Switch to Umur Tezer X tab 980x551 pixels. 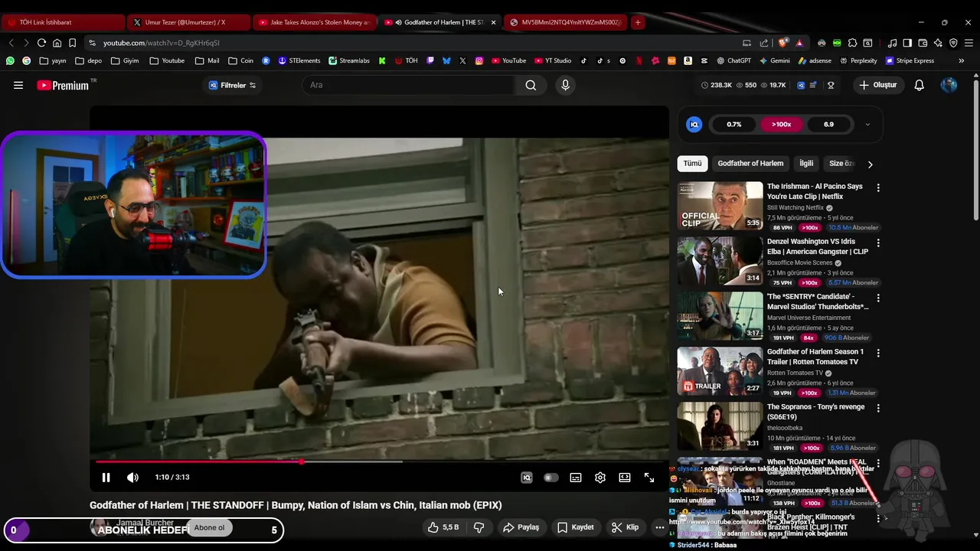click(189, 22)
